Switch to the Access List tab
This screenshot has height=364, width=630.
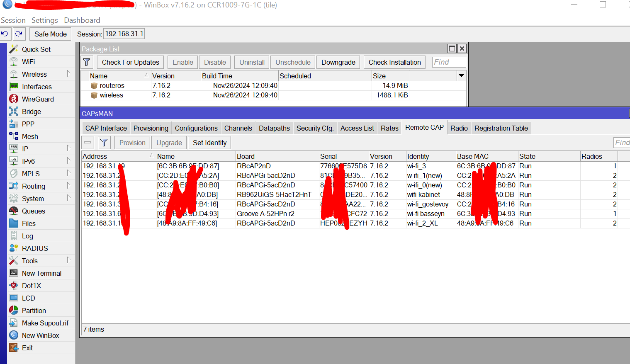coord(357,128)
